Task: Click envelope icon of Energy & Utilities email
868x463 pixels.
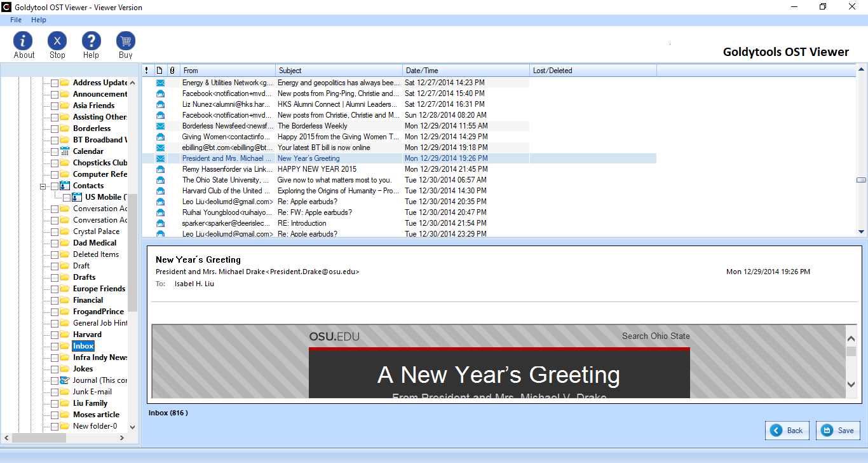Action: [x=160, y=83]
